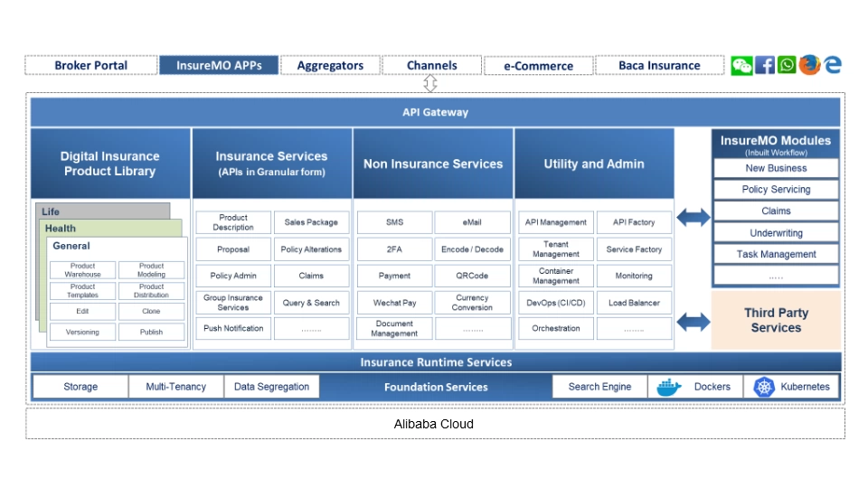Click Digital Insurance Product Library header
Screen dimensions: 868x488
(x=110, y=164)
